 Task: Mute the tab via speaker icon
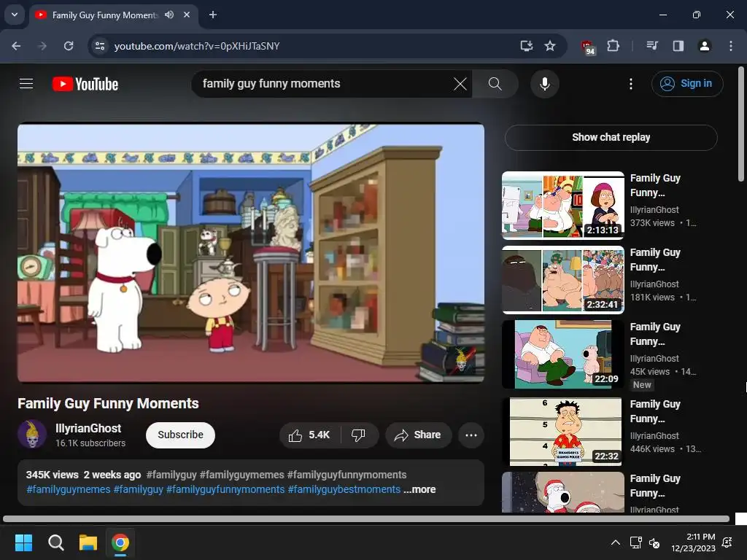(169, 15)
